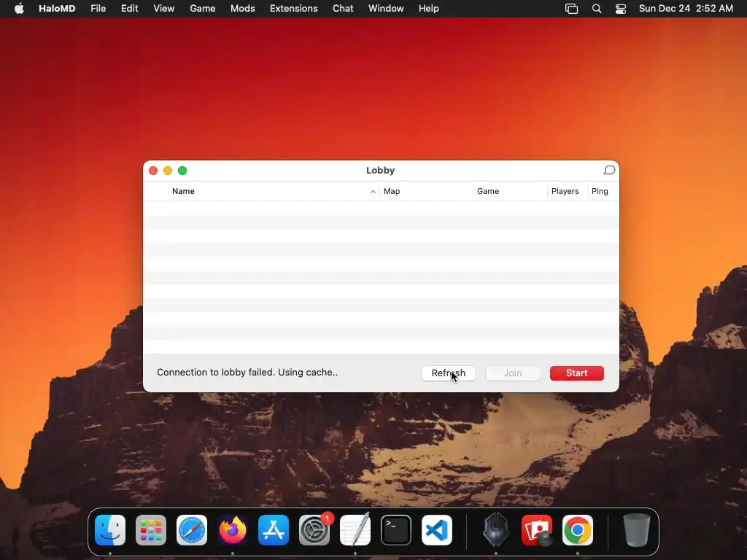Screen dimensions: 747x560
Task: Open Control Center in menu bar
Action: [621, 9]
